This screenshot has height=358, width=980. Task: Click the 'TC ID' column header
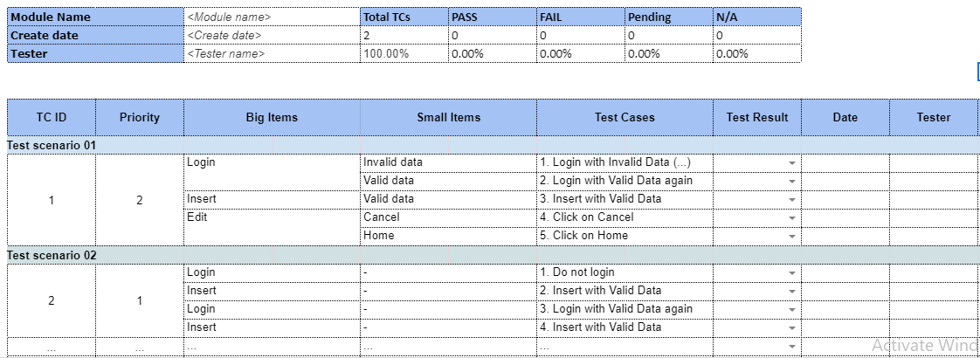pos(51,117)
